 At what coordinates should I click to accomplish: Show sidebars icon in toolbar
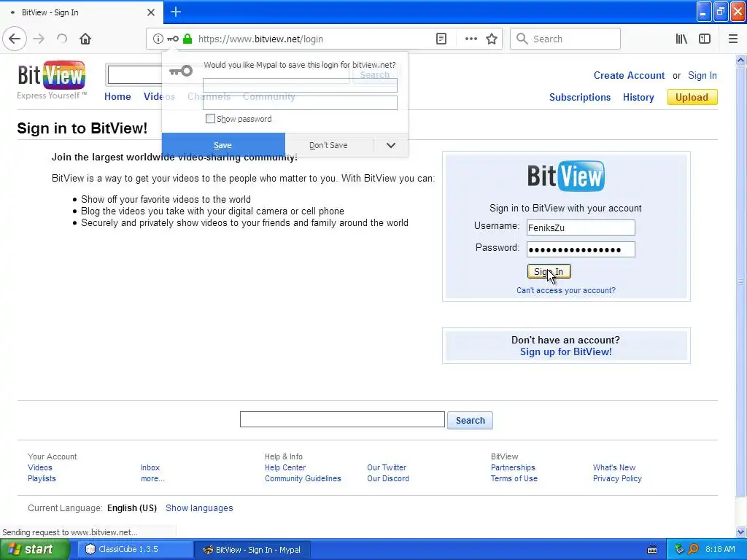coord(705,39)
